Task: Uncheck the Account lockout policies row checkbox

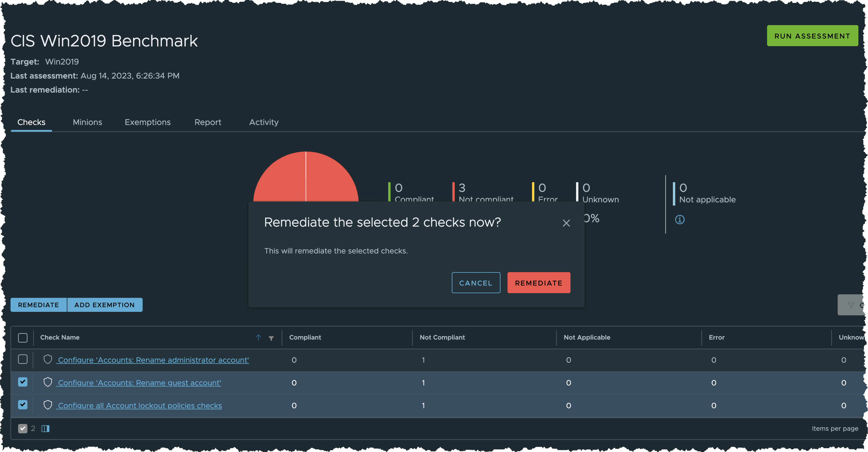Action: (x=22, y=404)
